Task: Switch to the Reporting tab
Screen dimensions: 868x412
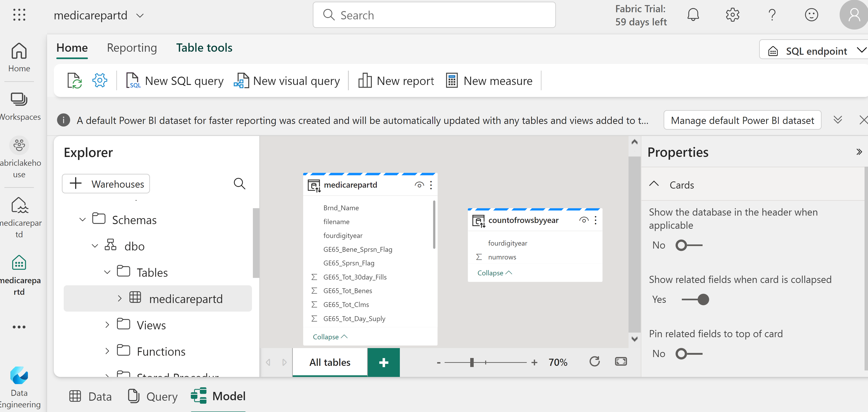Action: coord(132,48)
